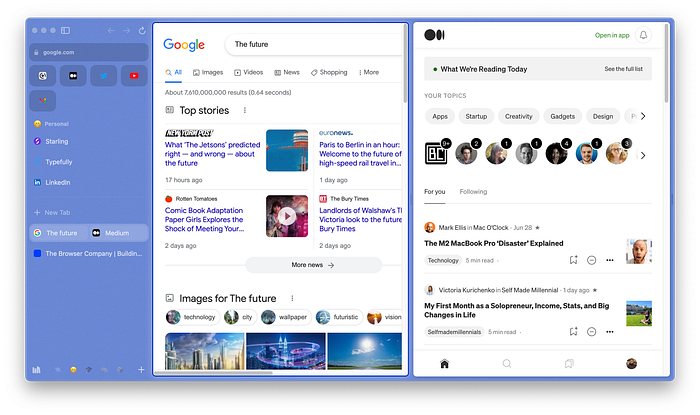Switch to News search tab
700x415 pixels.
pyautogui.click(x=287, y=72)
